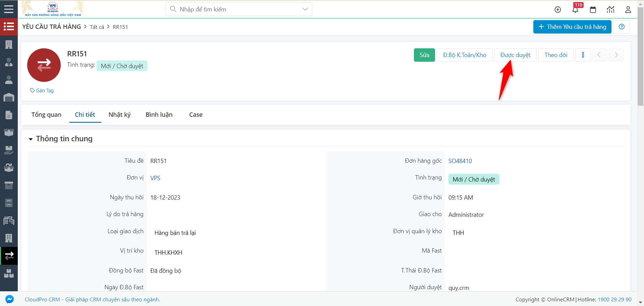The image size is (644, 306).
Task: Collapse the Thông tin chung section
Action: 31,139
